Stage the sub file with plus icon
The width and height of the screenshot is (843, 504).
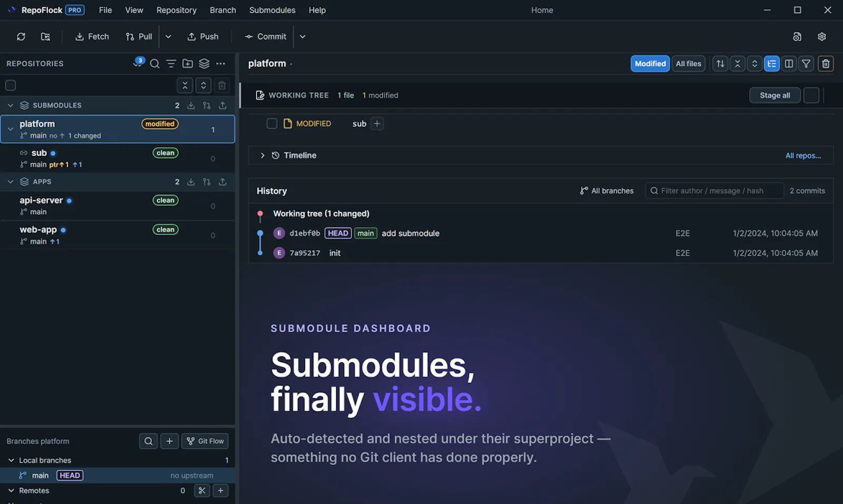pyautogui.click(x=377, y=124)
